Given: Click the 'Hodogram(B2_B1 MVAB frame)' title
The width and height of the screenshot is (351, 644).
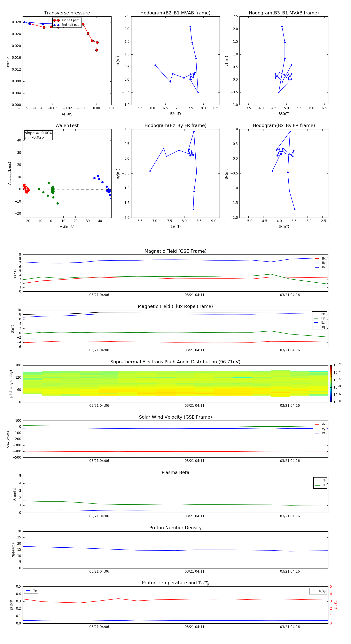Looking at the screenshot, I should click(x=175, y=13).
